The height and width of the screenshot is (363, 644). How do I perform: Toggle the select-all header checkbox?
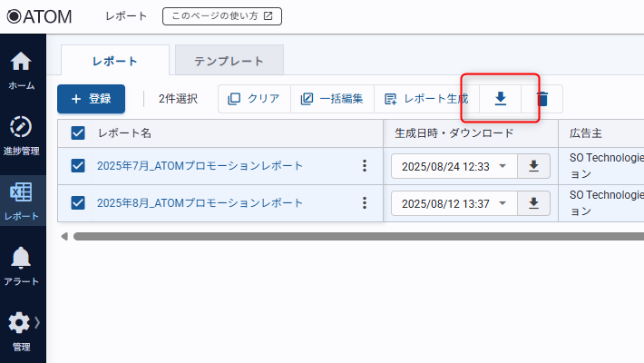click(x=78, y=132)
